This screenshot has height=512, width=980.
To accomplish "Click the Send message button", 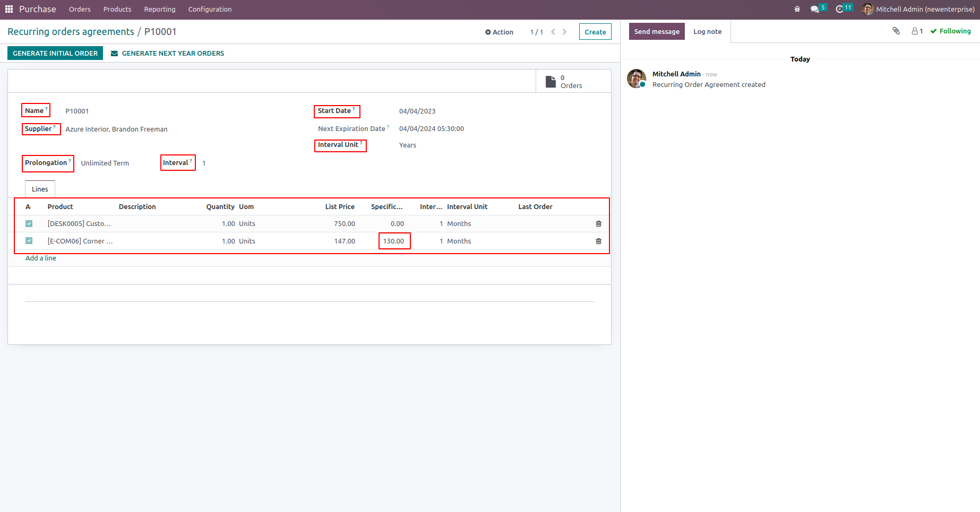I will pos(657,31).
